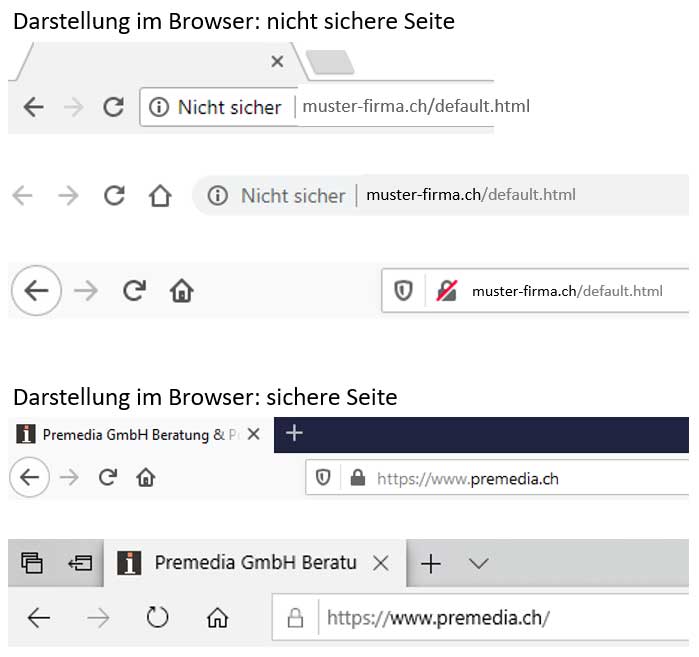This screenshot has width=699, height=657.
Task: Open new tab with plus on dark tab strip
Action: [294, 434]
